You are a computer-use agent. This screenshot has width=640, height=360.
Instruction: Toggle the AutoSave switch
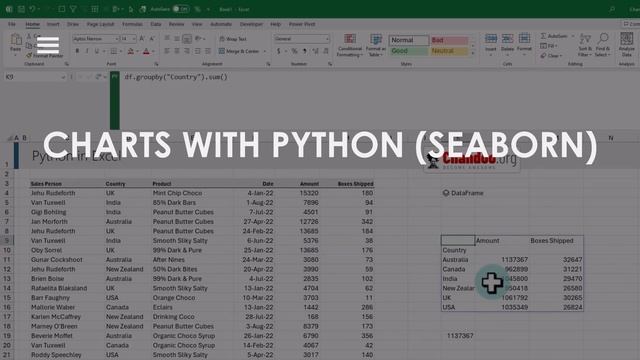coord(181,9)
